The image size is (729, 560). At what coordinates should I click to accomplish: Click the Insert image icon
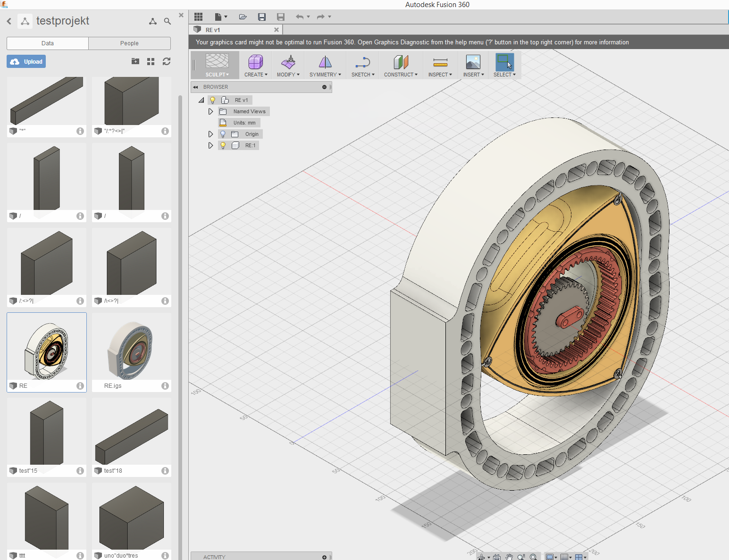tap(473, 62)
